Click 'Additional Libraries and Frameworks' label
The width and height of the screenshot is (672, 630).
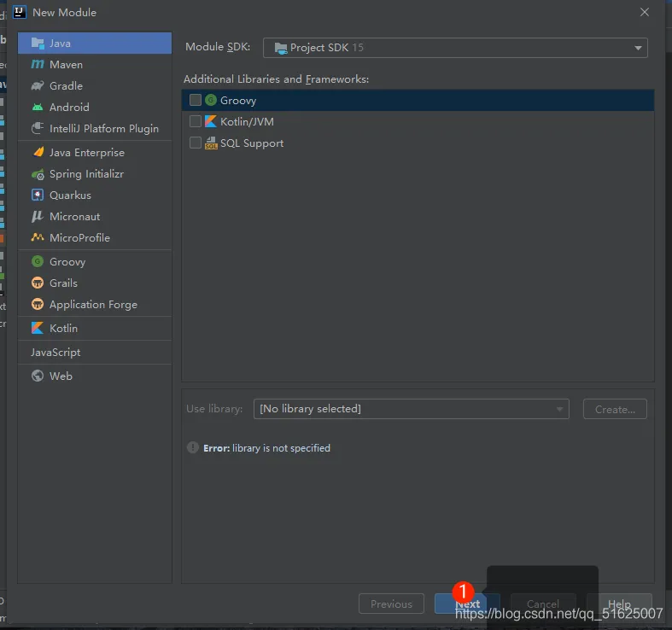pyautogui.click(x=276, y=79)
